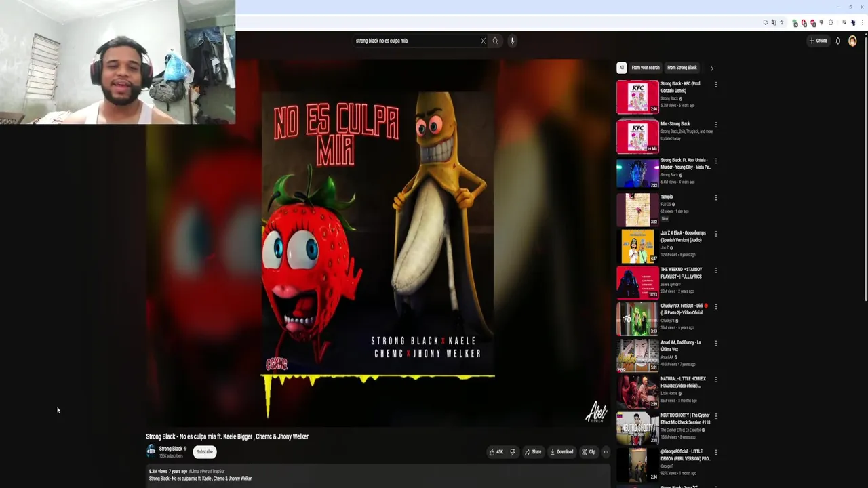Open options for Mix - Strong Black
Screen dimensions: 868x488
point(715,125)
